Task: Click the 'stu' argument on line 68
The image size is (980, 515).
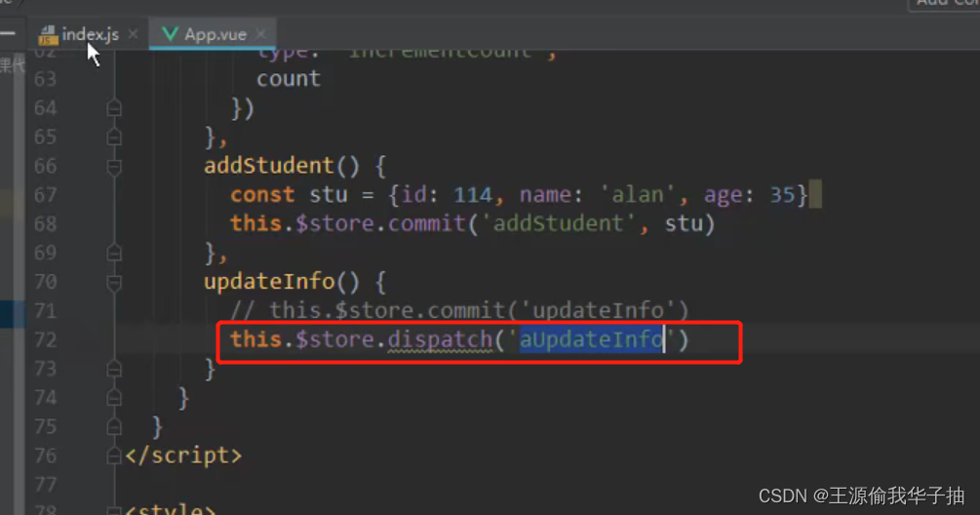Action: point(684,223)
